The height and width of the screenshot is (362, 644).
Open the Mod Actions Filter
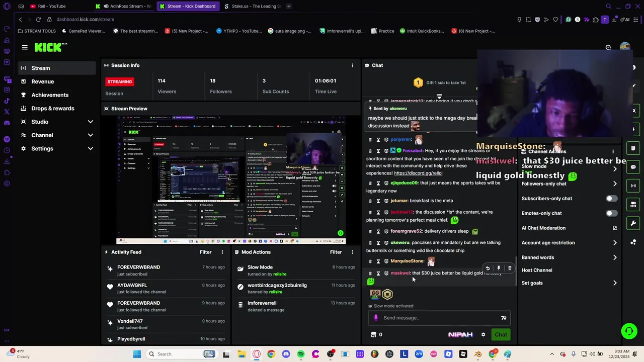coord(336,252)
